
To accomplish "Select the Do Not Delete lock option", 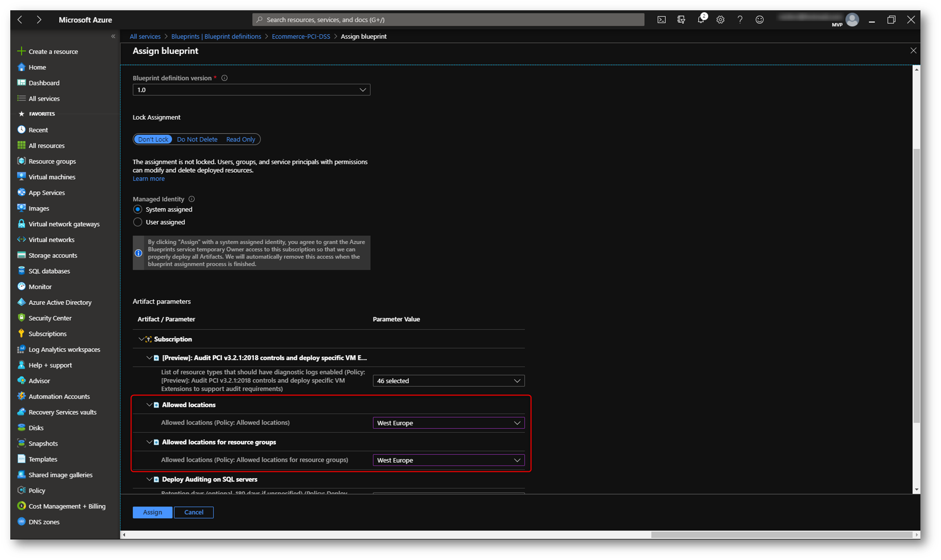I will [197, 139].
